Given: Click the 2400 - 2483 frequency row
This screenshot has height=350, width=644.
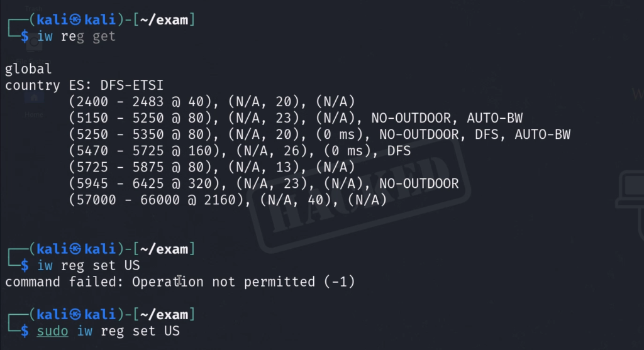Looking at the screenshot, I should click(x=213, y=102).
